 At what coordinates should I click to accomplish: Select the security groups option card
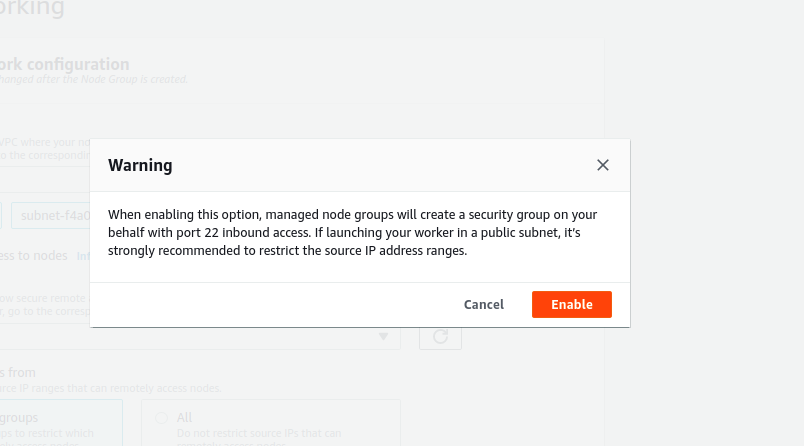pyautogui.click(x=61, y=423)
